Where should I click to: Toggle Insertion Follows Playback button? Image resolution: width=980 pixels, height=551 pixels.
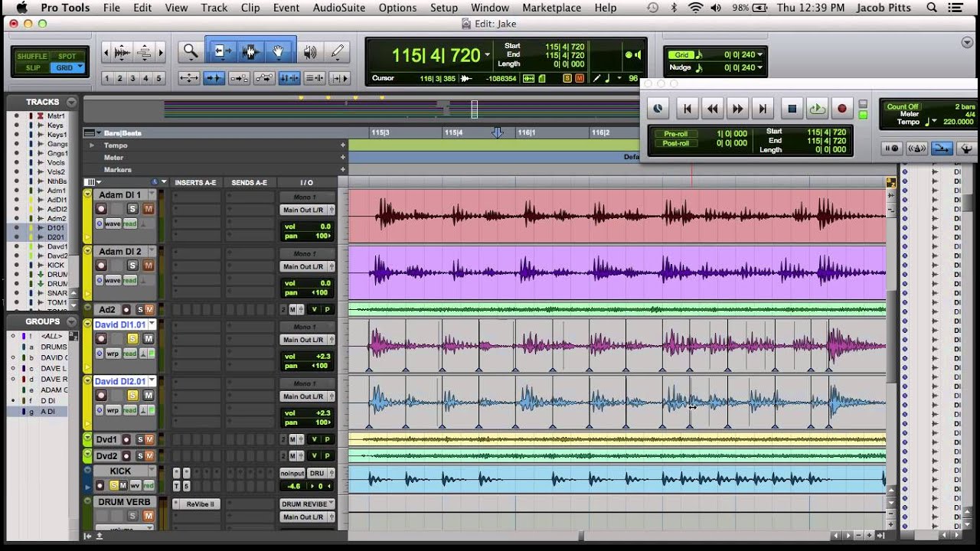coord(340,78)
